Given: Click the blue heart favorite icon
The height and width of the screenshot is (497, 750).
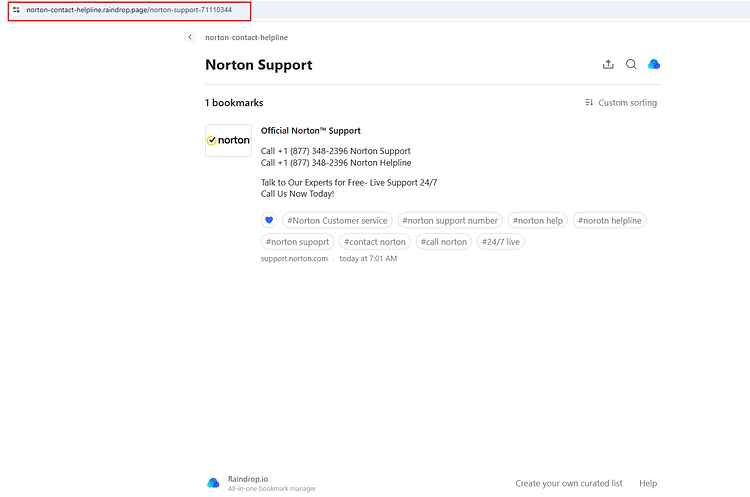Looking at the screenshot, I should [x=269, y=220].
